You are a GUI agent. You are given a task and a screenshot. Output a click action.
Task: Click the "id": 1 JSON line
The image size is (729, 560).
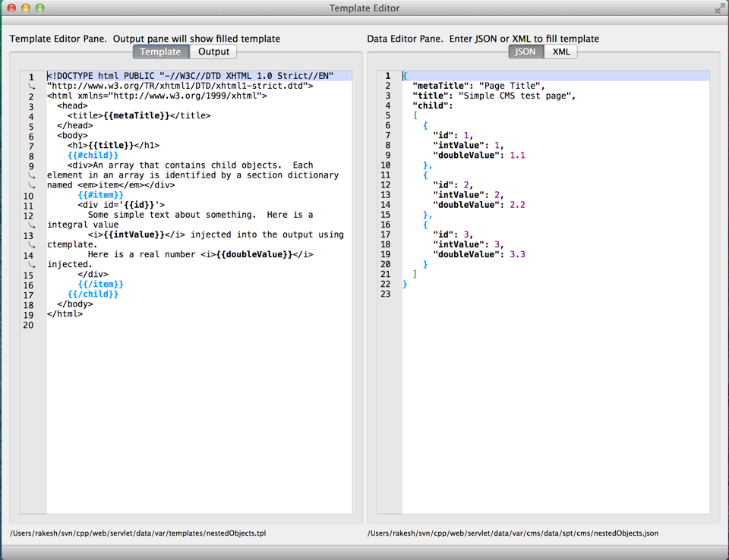click(x=453, y=135)
